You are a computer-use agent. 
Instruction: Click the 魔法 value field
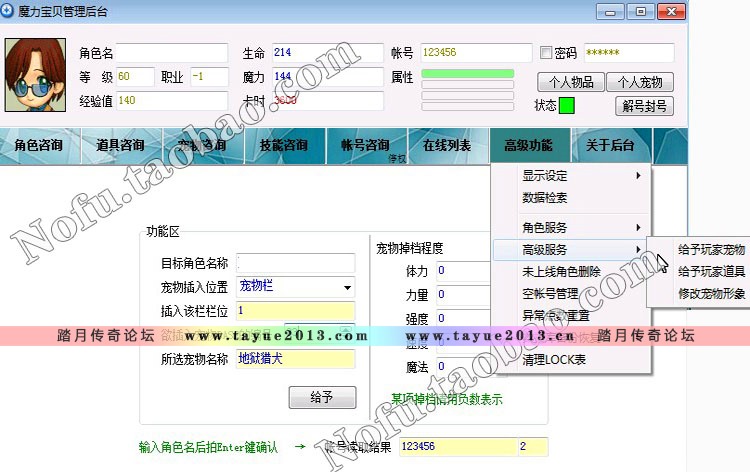click(x=463, y=366)
